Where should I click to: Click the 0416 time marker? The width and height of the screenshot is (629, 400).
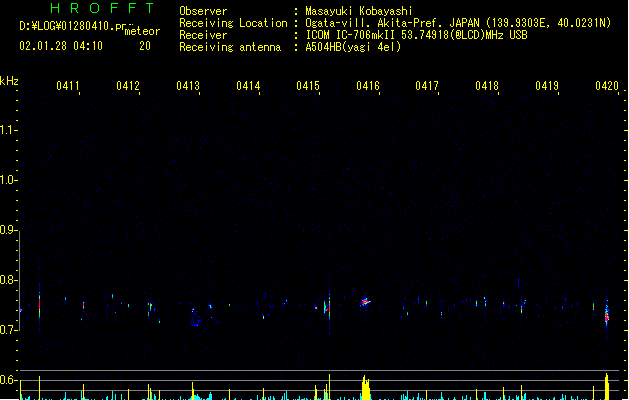(x=368, y=86)
